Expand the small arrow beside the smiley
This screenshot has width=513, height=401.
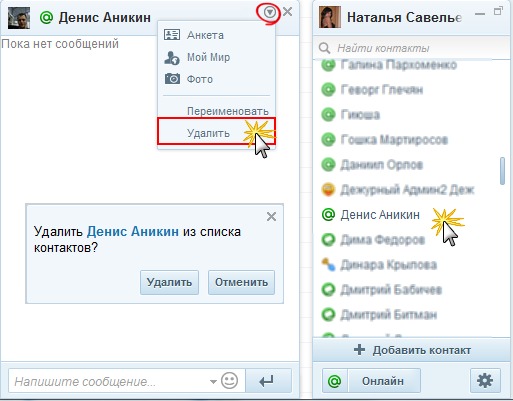click(213, 381)
